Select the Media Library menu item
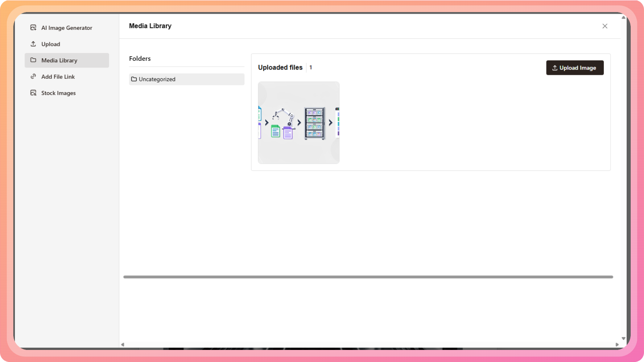The height and width of the screenshot is (362, 644). (59, 60)
